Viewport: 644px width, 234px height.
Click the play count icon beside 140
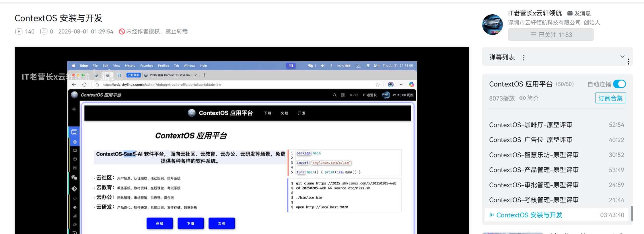click(19, 32)
